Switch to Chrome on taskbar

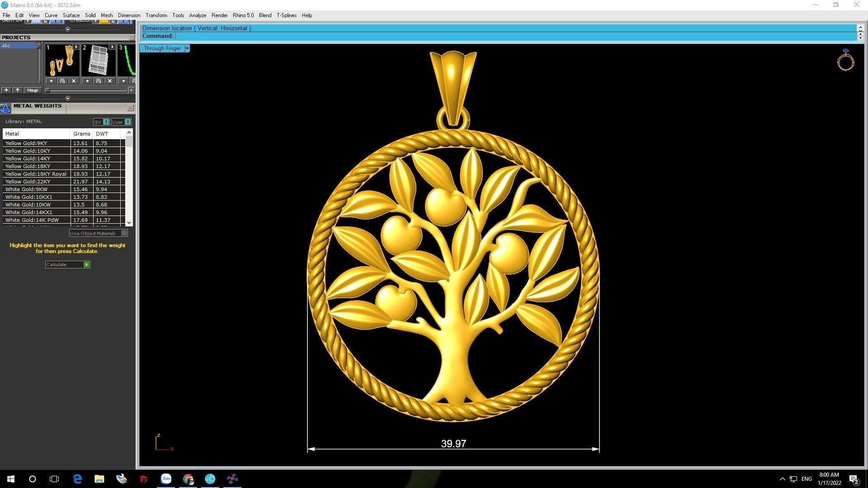(188, 479)
